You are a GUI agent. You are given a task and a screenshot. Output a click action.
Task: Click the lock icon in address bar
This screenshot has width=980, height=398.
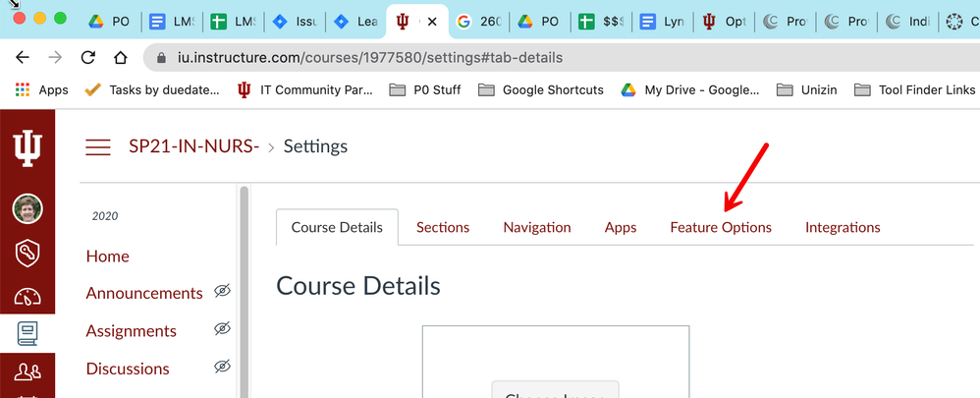click(x=161, y=58)
